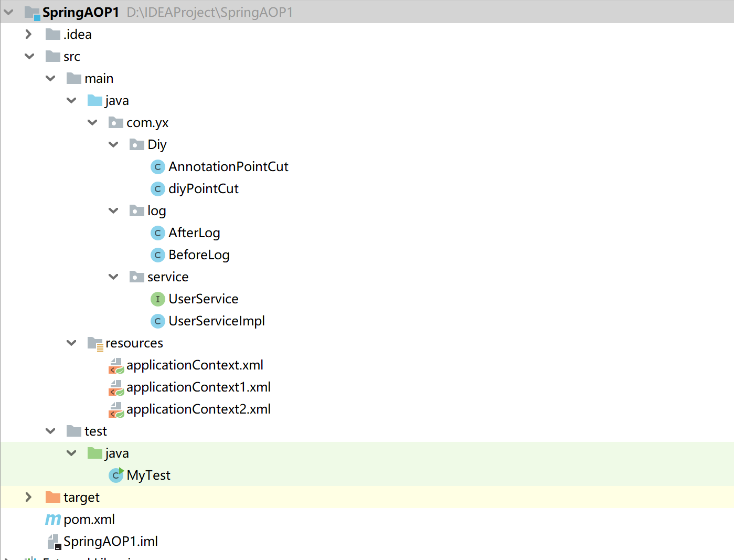Viewport: 734px width, 560px height.
Task: Select the pom.xml file name
Action: 89,520
